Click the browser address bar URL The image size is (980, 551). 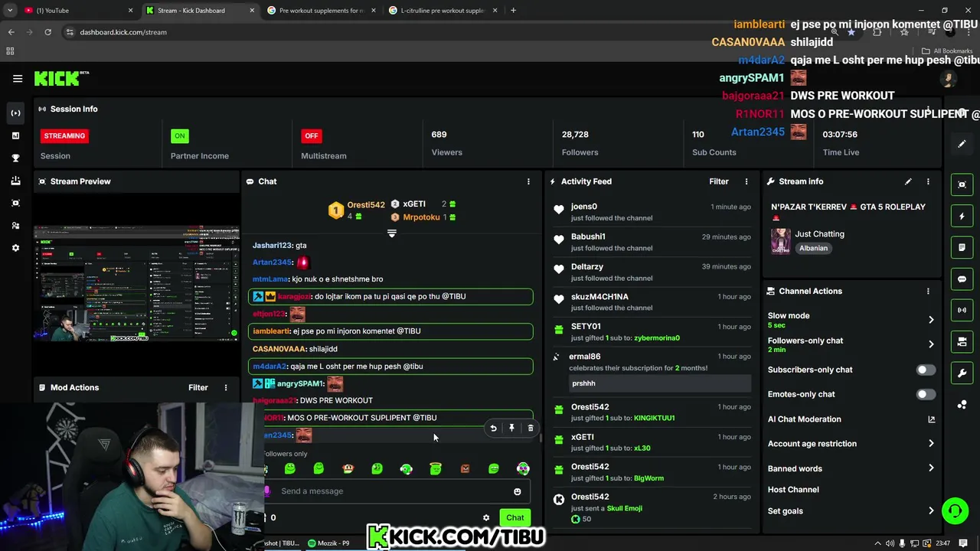(123, 32)
